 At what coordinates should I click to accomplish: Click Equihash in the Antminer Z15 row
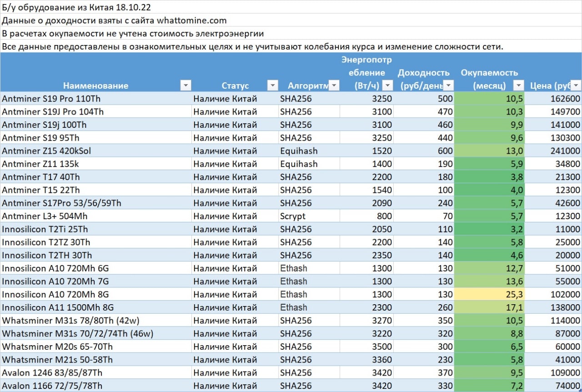tap(309, 151)
